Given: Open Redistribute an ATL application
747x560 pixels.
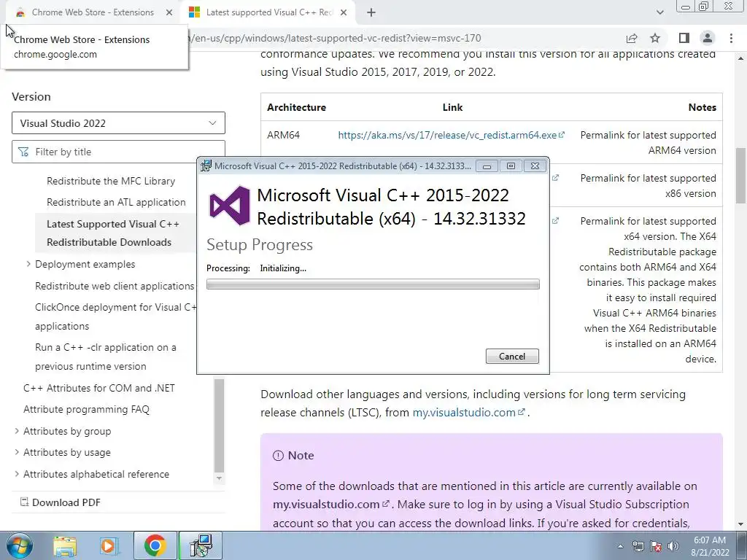Looking at the screenshot, I should coord(116,202).
